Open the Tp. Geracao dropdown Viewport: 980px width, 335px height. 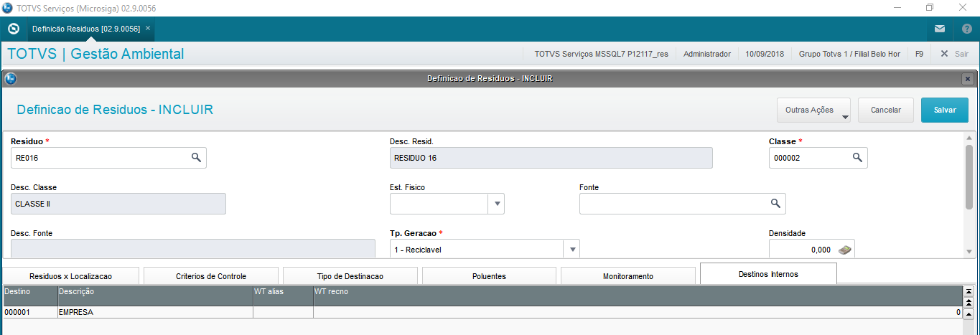click(572, 250)
